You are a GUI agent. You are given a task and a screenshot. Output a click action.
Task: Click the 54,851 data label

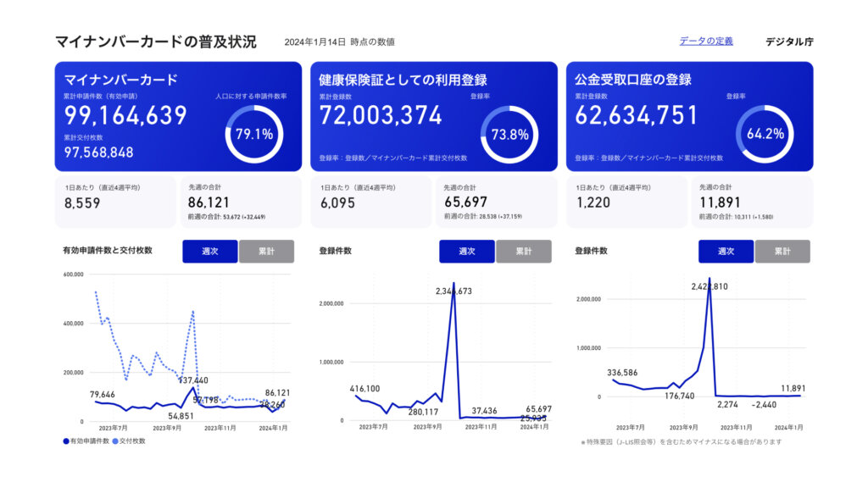pos(181,416)
